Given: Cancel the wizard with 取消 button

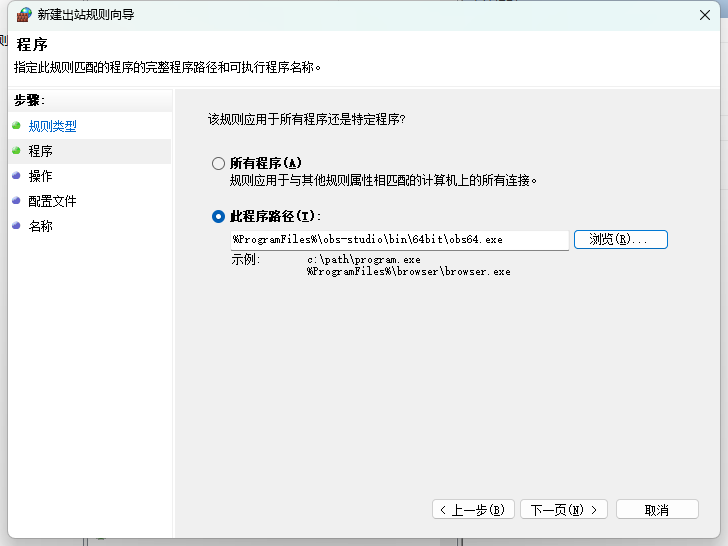Looking at the screenshot, I should pyautogui.click(x=657, y=510).
